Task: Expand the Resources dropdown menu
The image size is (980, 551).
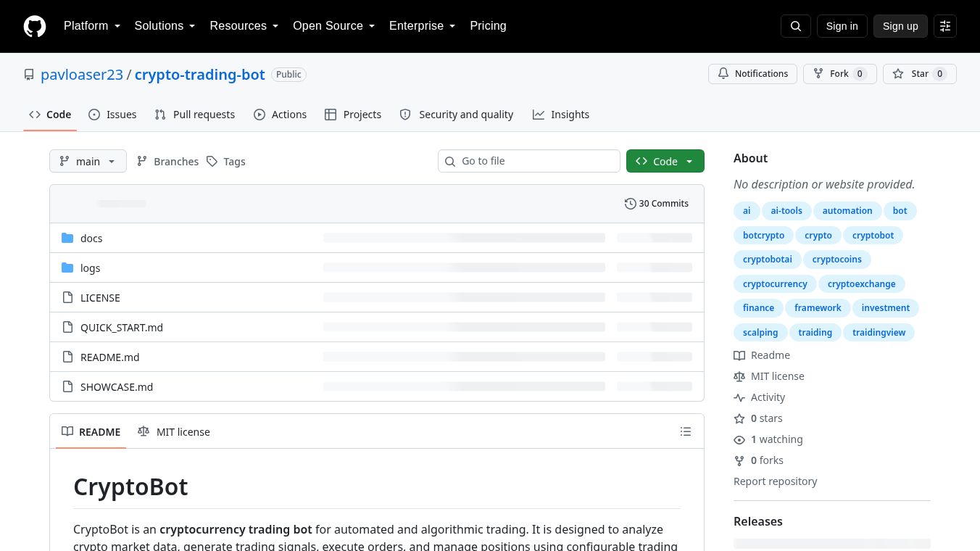Action: (x=244, y=26)
